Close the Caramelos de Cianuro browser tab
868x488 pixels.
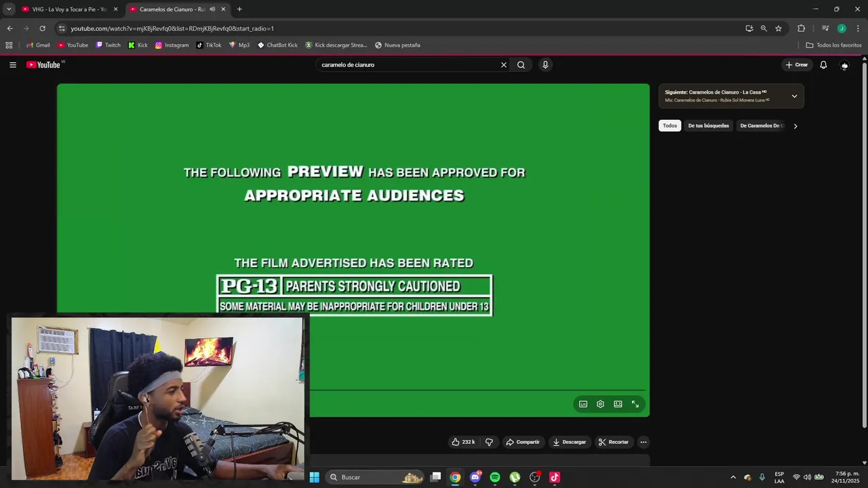point(223,9)
